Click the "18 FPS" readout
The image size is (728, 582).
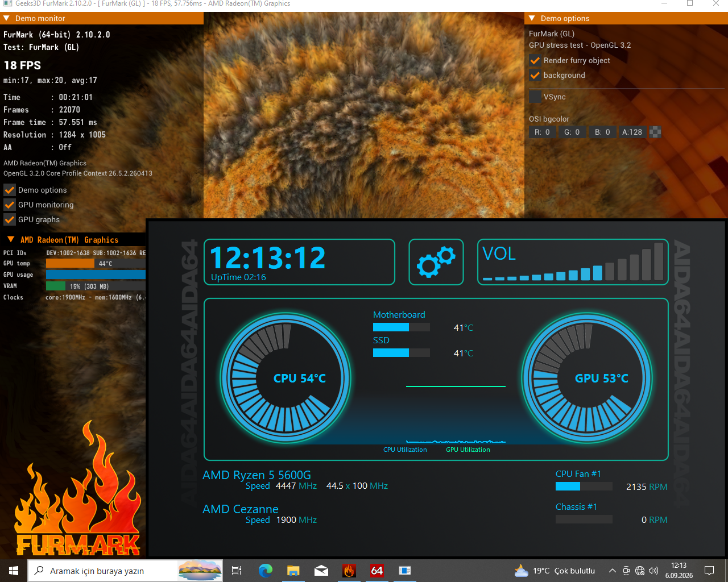[x=22, y=65]
